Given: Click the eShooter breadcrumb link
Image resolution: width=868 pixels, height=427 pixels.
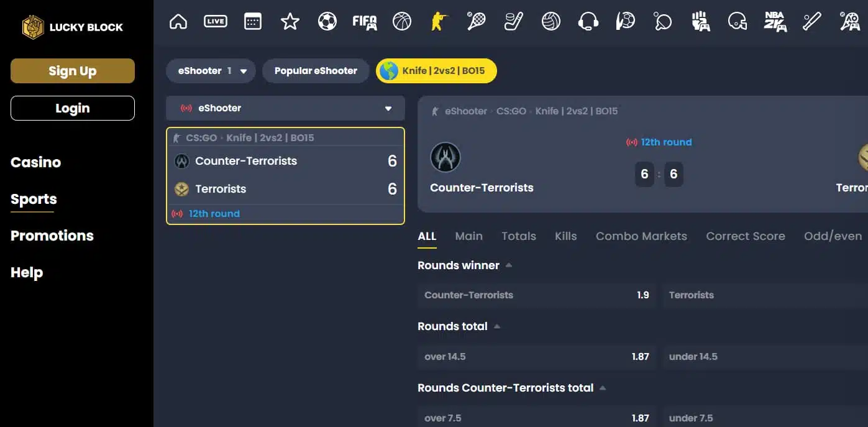Looking at the screenshot, I should [x=466, y=111].
